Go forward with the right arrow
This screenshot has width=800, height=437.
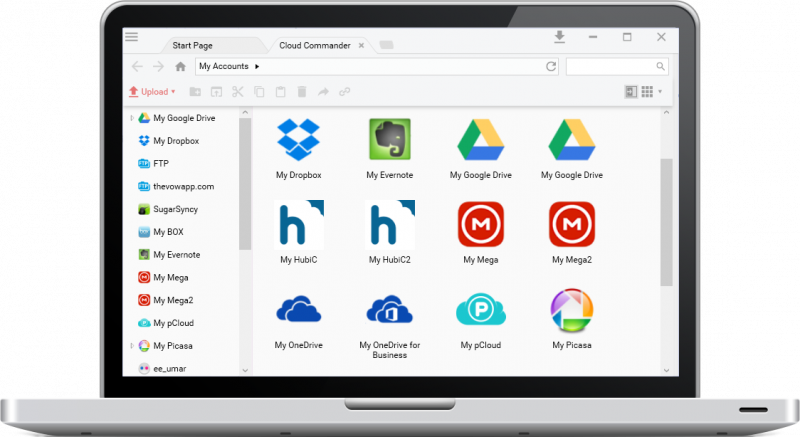click(159, 66)
